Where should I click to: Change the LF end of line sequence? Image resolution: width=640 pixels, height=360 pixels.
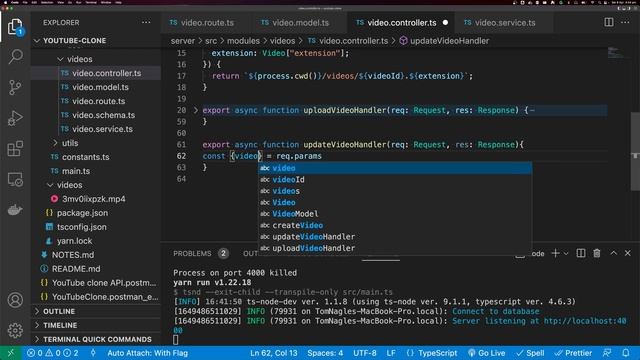[391, 353]
